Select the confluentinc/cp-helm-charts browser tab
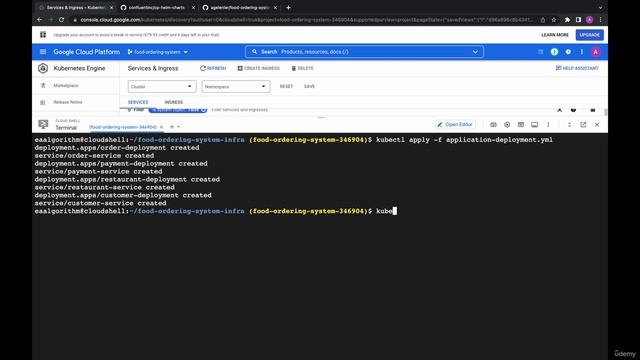The width and height of the screenshot is (640, 360). point(157,7)
